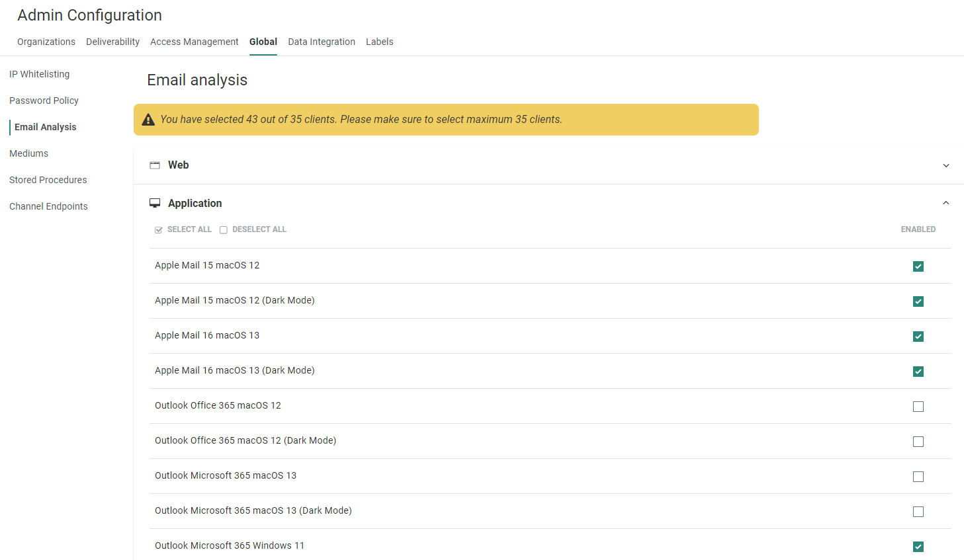Screen dimensions: 964x560
Task: Switch to the Organizations tab
Action: click(46, 42)
